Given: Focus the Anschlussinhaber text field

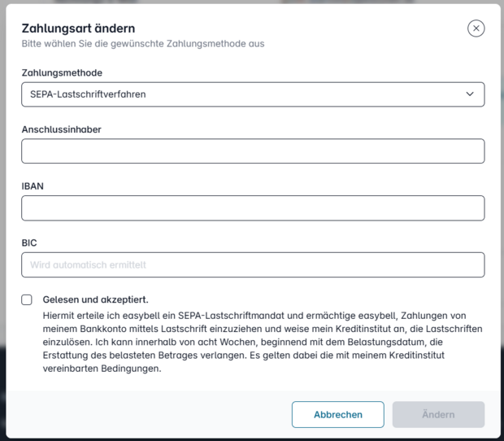Looking at the screenshot, I should click(253, 151).
